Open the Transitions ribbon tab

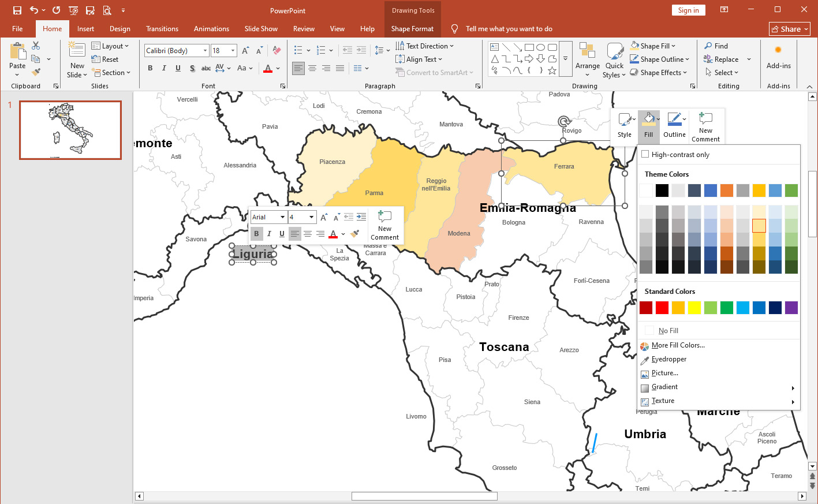point(162,28)
